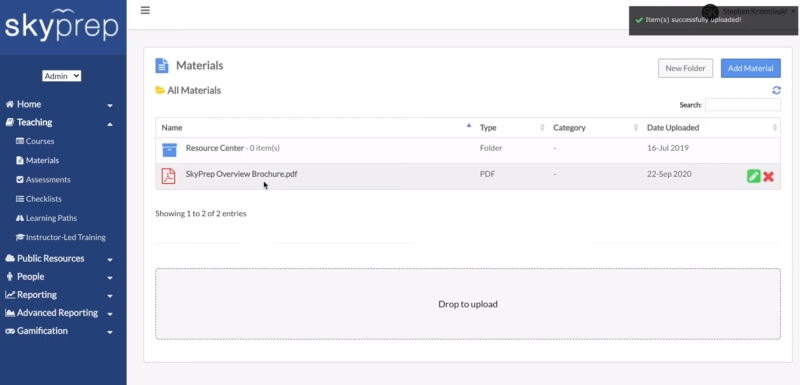Open the Admin role dropdown

point(62,76)
